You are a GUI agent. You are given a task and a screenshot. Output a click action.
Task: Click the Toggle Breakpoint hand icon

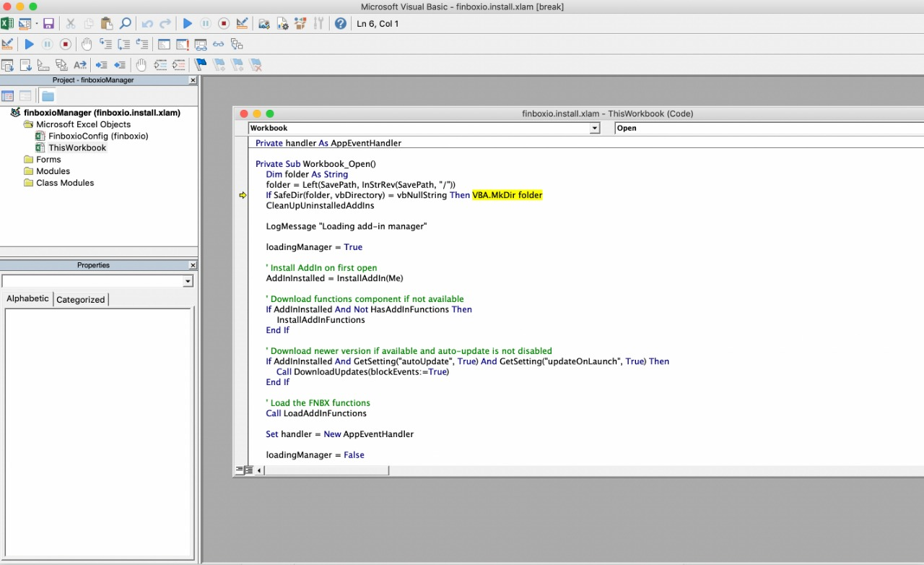tap(87, 45)
